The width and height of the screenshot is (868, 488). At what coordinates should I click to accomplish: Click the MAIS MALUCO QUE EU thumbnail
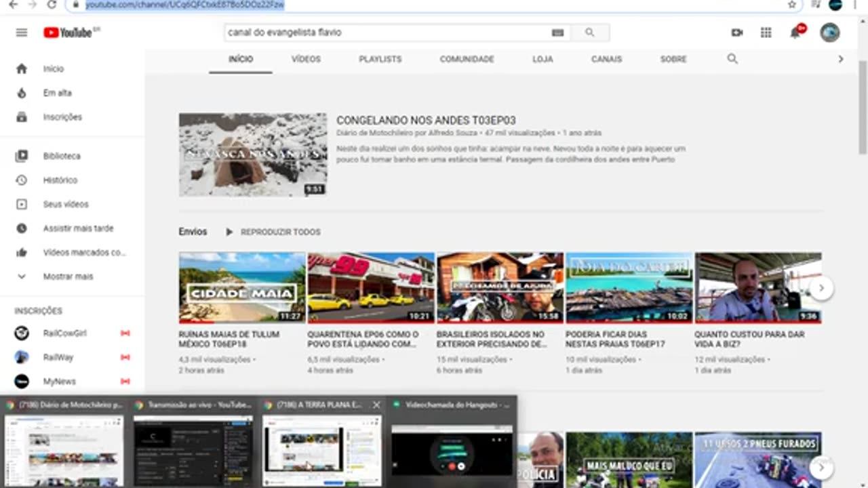pyautogui.click(x=629, y=460)
